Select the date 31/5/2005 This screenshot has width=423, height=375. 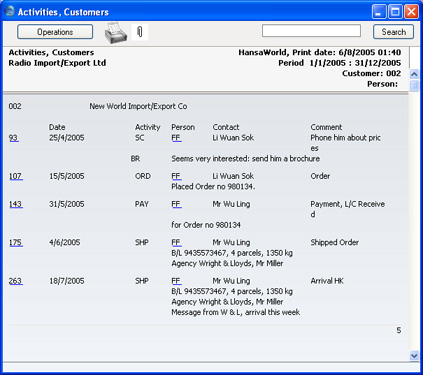tap(66, 204)
